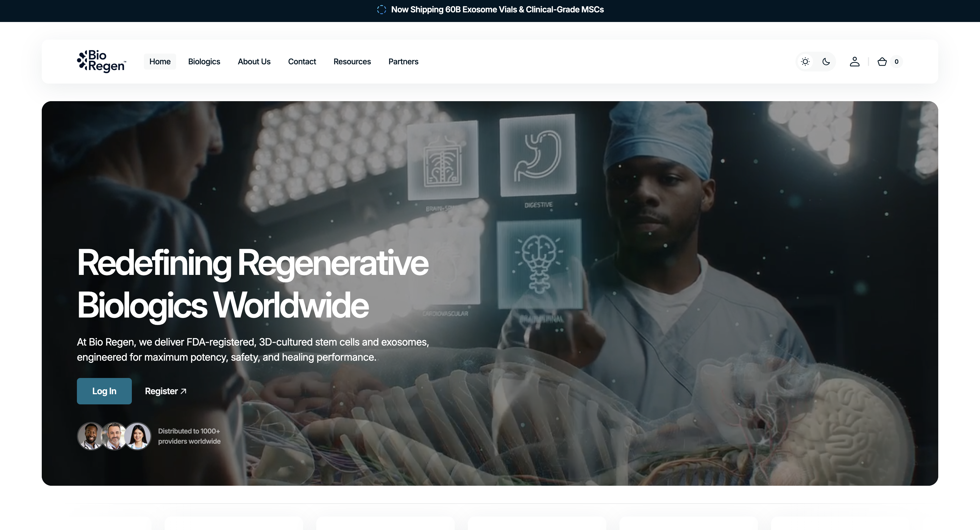Click the cart count badge showing 0
The image size is (980, 530).
coord(896,62)
